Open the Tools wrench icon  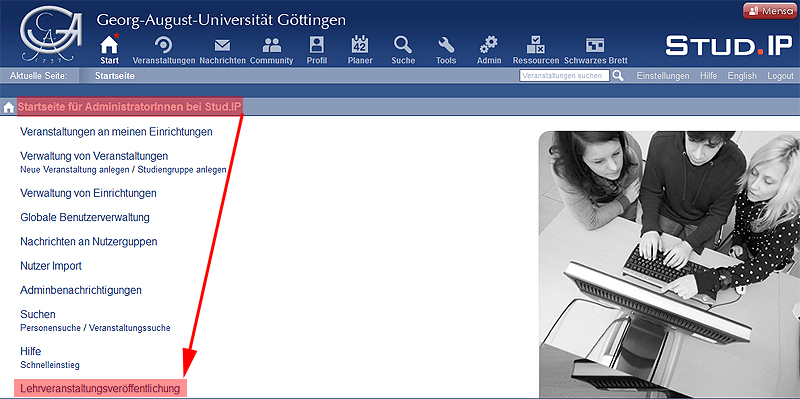[446, 45]
